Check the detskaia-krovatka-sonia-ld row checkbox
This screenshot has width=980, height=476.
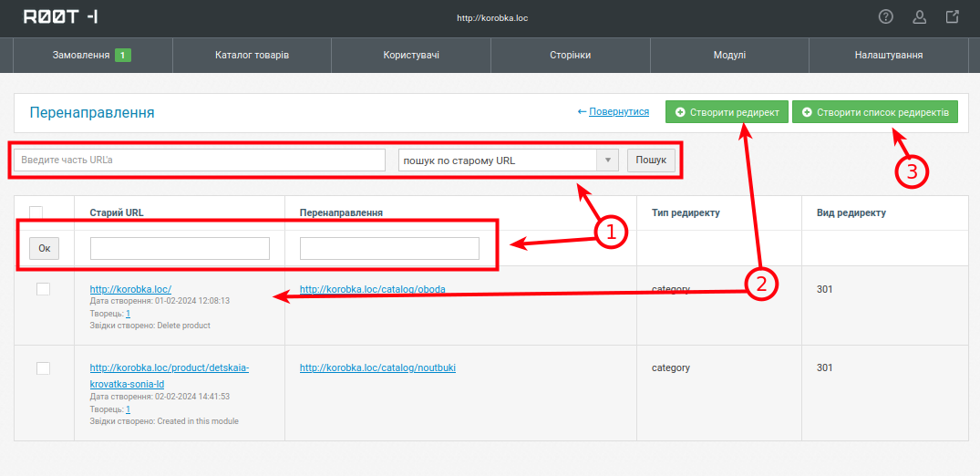coord(43,367)
